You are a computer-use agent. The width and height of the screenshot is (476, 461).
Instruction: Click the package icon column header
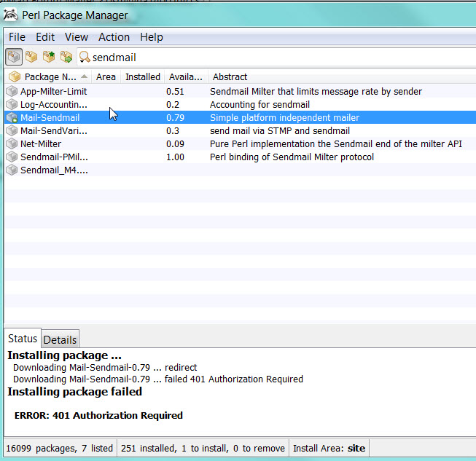[15, 77]
